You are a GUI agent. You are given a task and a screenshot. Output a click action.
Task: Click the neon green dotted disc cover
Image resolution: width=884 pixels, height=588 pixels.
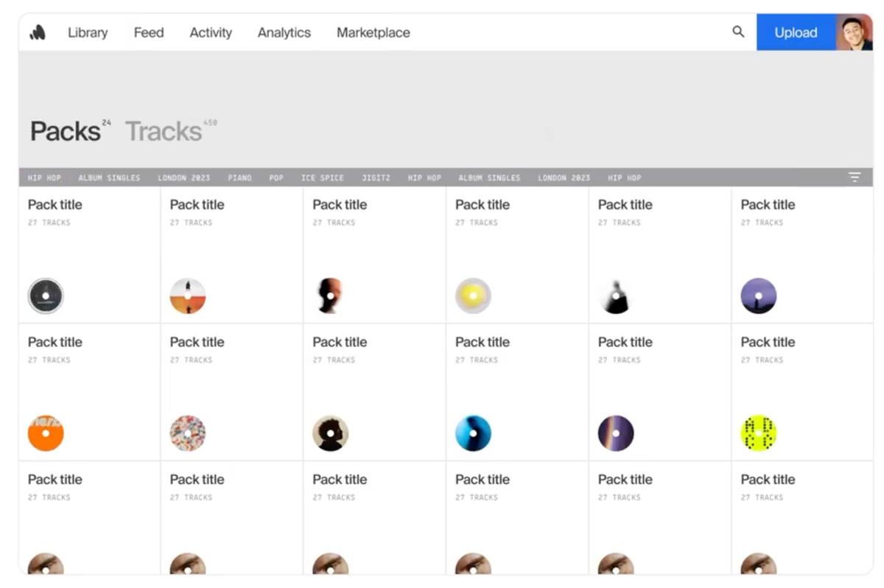coord(759,433)
